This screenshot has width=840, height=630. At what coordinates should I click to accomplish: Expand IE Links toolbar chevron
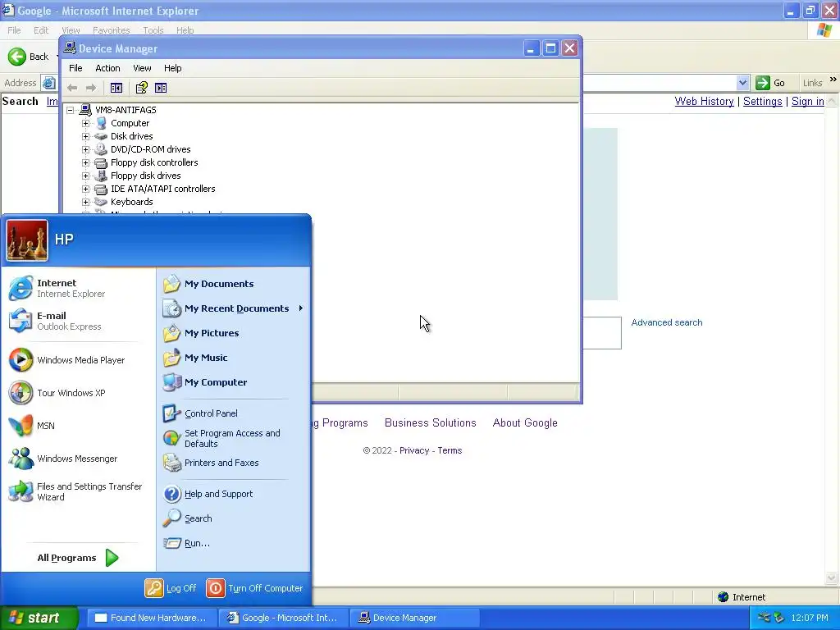pos(833,80)
